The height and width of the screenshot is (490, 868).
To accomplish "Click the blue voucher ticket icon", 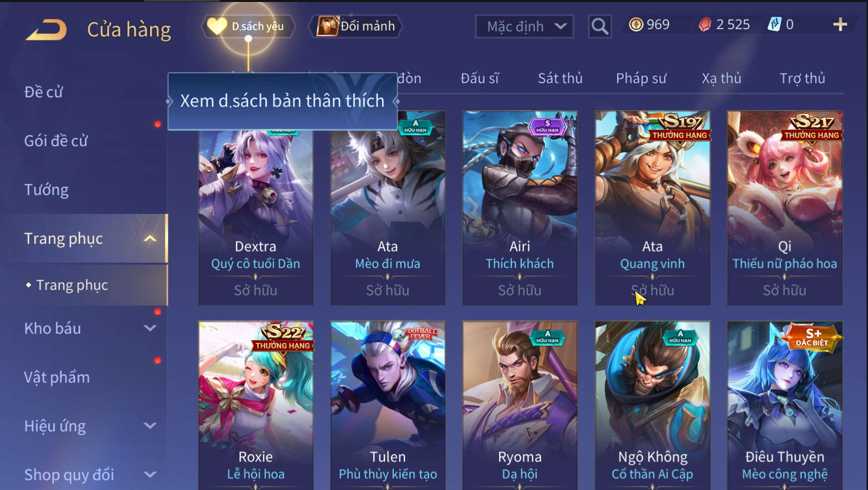I will (x=775, y=24).
